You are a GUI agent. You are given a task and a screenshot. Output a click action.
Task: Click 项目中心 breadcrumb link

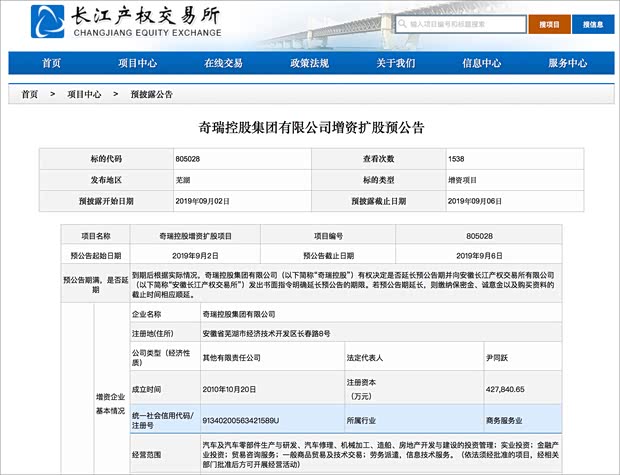[x=84, y=94]
